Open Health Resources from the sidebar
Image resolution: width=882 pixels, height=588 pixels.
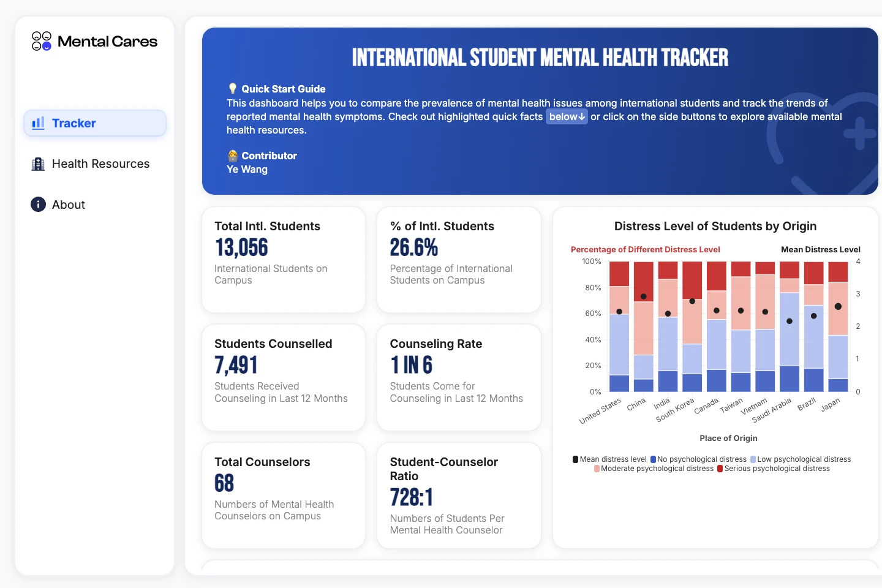(x=95, y=164)
